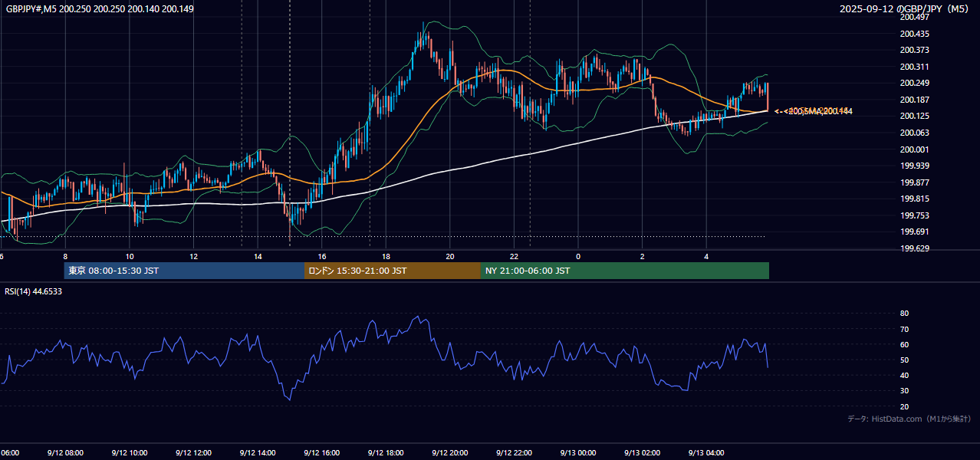Click RSI scale level 70
Screen dimensions: 980x460
click(x=904, y=329)
